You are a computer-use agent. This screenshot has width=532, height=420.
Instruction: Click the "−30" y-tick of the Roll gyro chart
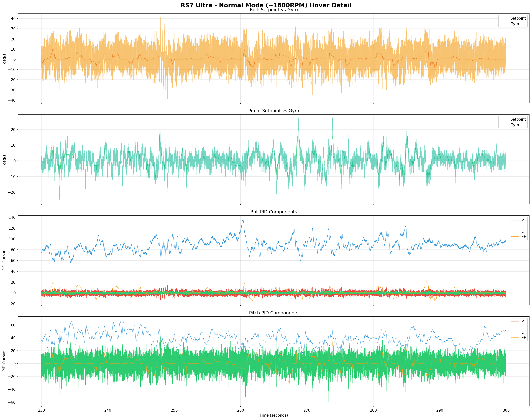(11, 90)
